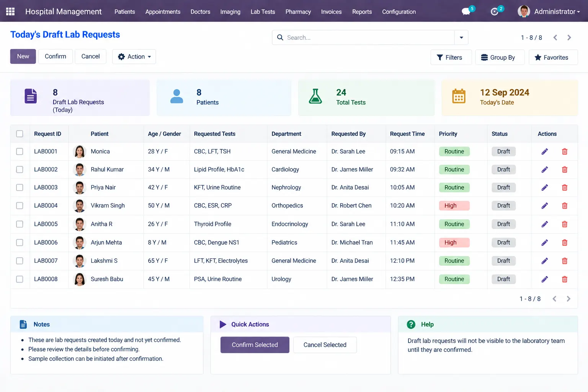Edit Rahul Kumar's lab request
588x392 pixels.
click(x=545, y=170)
